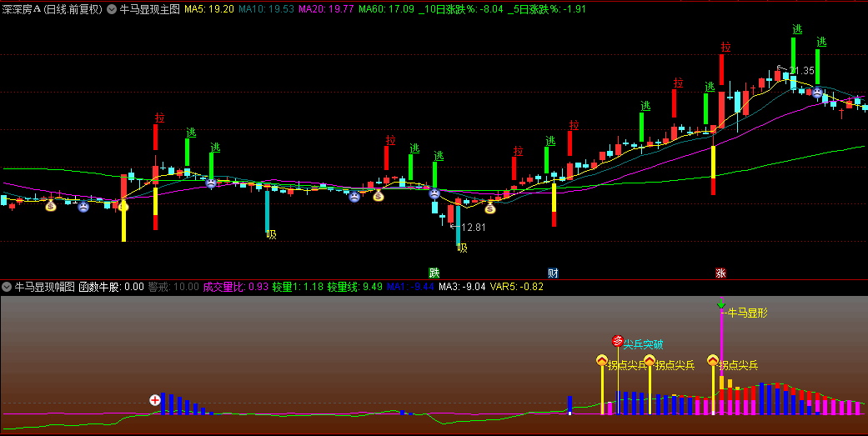Screen dimensions: 868x436
Task: Expand the dropdown arrow beside 牛马显现幅图
Action: coord(7,287)
